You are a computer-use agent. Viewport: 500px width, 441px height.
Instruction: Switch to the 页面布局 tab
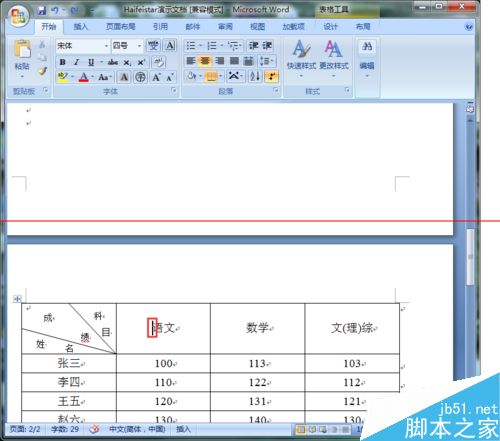click(x=121, y=27)
